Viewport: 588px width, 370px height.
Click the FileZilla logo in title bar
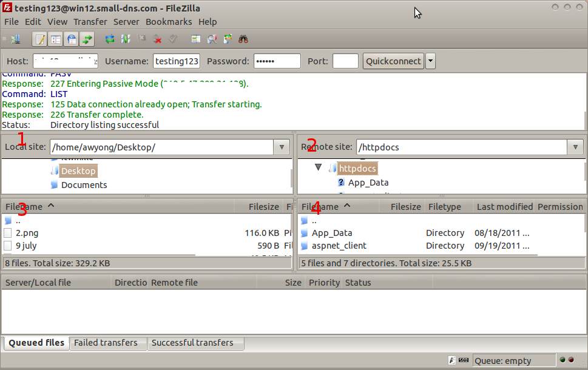7,7
